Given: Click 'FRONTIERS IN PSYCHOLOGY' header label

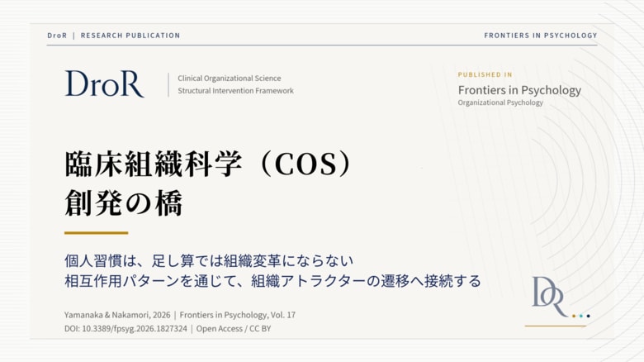Looking at the screenshot, I should 541,36.
